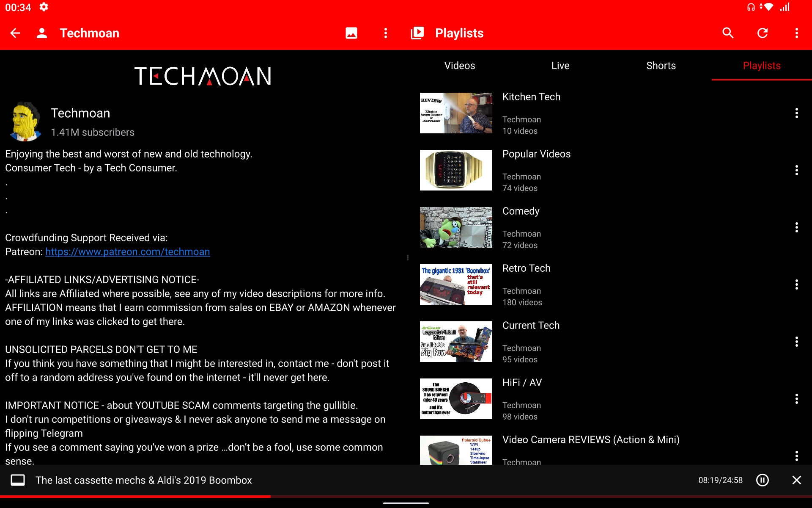This screenshot has height=508, width=812.
Task: Click the Current Tech pinball thumbnail
Action: (456, 342)
